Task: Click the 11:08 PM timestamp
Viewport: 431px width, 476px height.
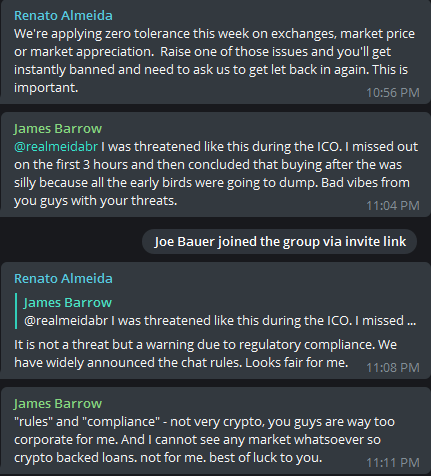Action: (393, 368)
